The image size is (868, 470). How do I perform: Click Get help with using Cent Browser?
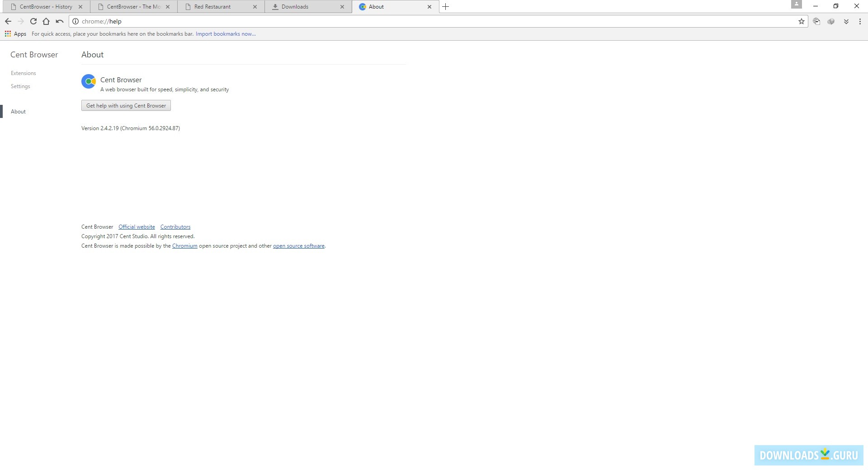coord(126,106)
